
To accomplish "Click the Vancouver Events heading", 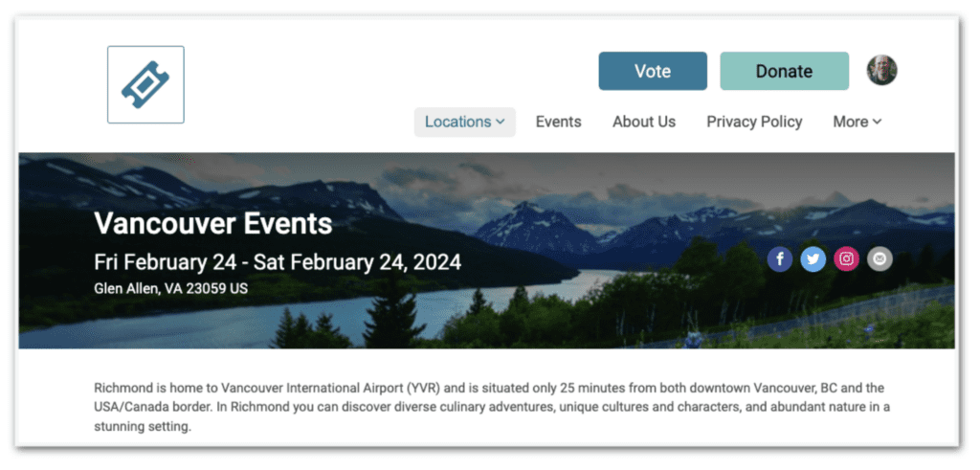I will pos(213,224).
